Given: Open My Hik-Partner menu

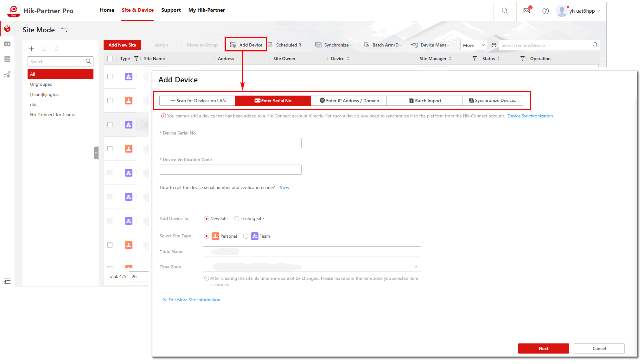Looking at the screenshot, I should (x=207, y=10).
